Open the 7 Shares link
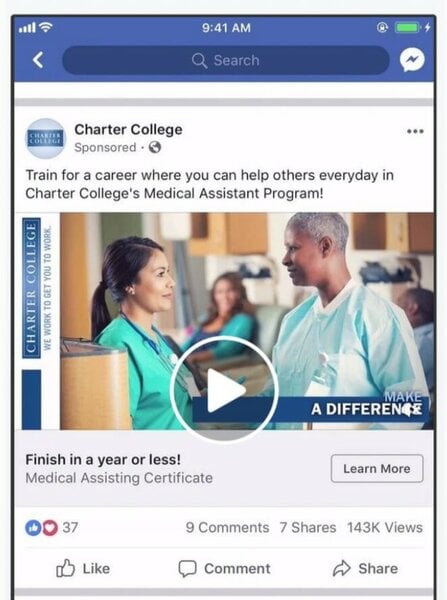This screenshot has height=600, width=447. (x=308, y=528)
